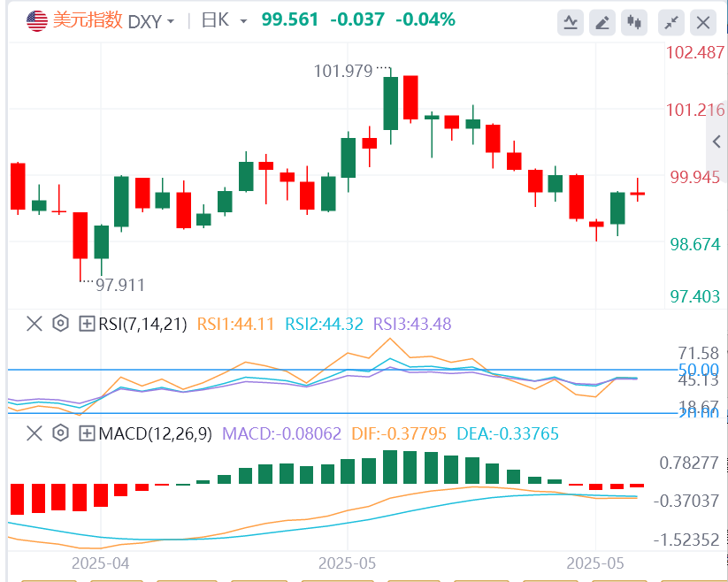This screenshot has width=728, height=582.
Task: Open the DXY symbol dropdown
Action: [151, 20]
